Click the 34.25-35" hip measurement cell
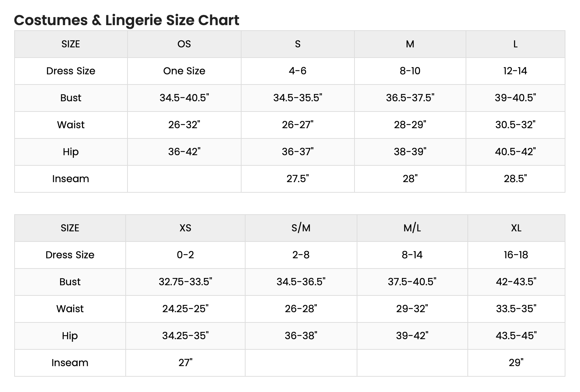This screenshot has height=392, width=580. tap(185, 336)
